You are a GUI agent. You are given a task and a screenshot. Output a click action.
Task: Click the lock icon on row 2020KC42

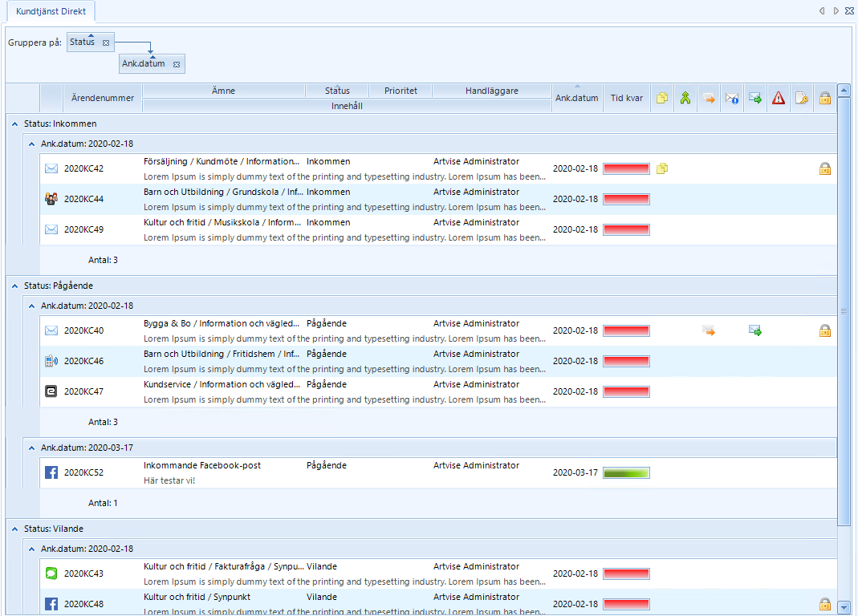tap(824, 168)
